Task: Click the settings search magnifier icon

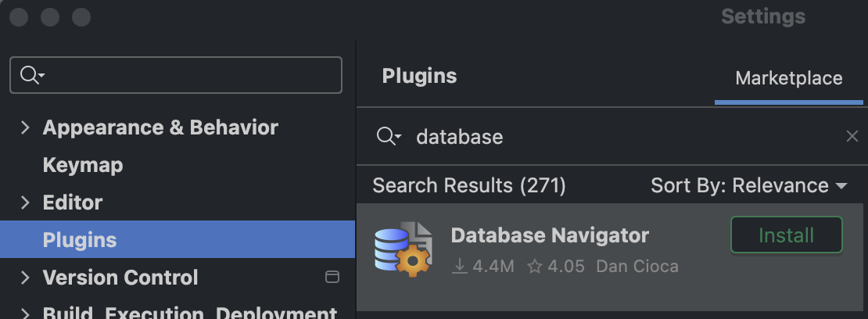Action: [31, 75]
